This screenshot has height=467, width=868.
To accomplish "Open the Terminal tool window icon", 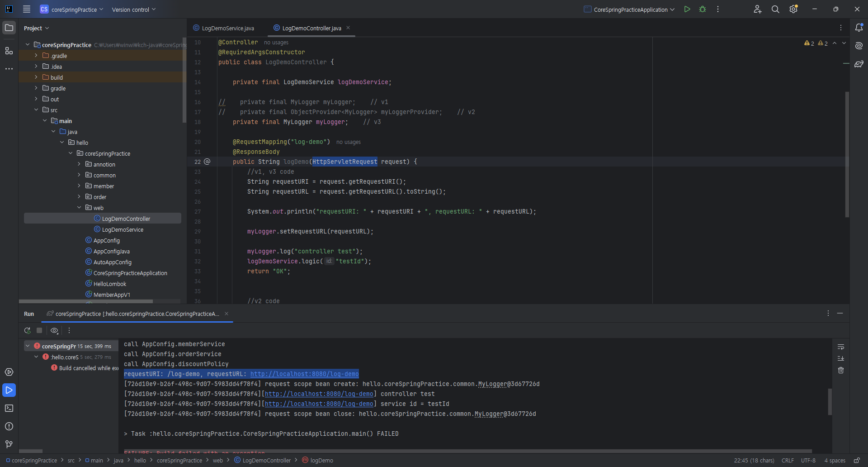I will coord(9,408).
